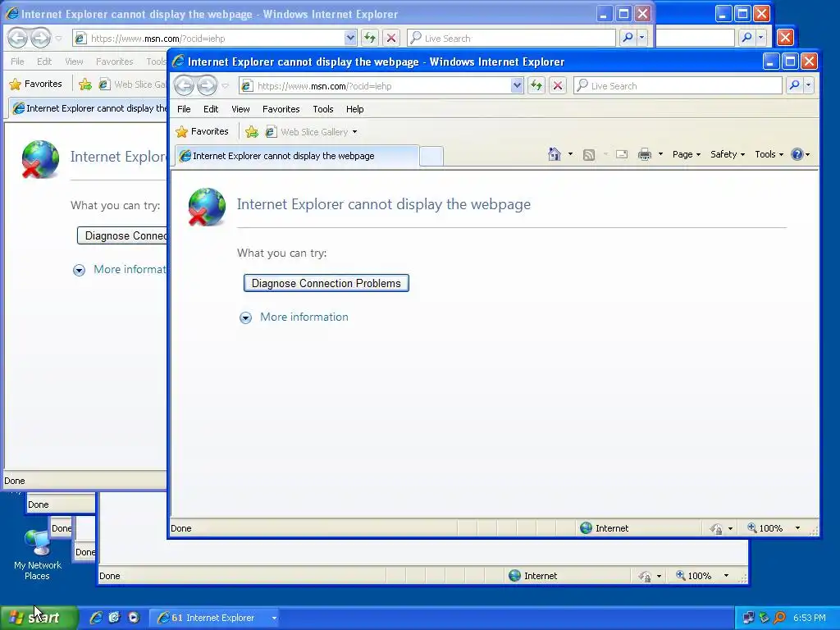Image resolution: width=840 pixels, height=630 pixels.
Task: Click Refresh button in back-left IE window
Action: (370, 38)
